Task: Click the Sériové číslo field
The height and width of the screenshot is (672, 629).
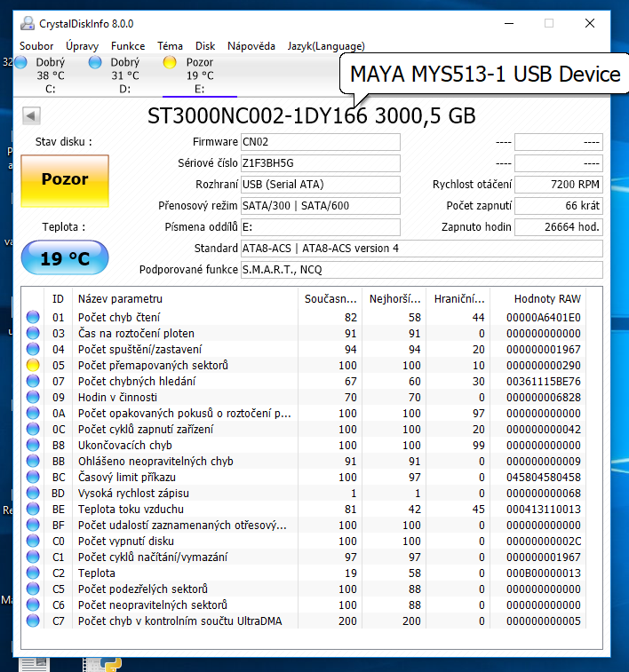Action: coord(320,163)
